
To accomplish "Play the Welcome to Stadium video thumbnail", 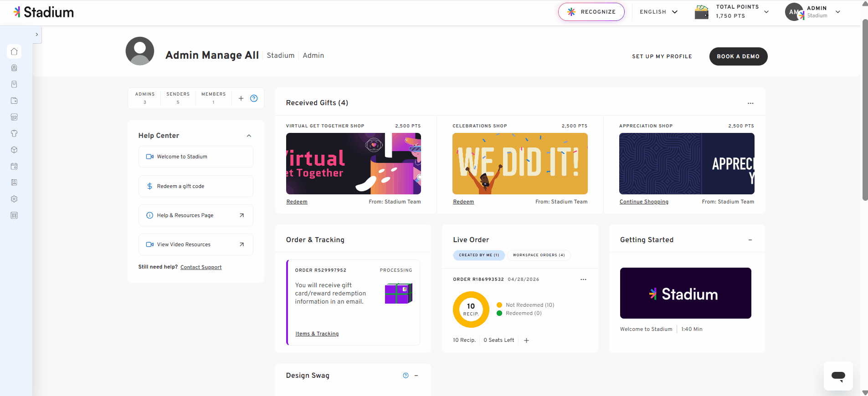I will (686, 293).
